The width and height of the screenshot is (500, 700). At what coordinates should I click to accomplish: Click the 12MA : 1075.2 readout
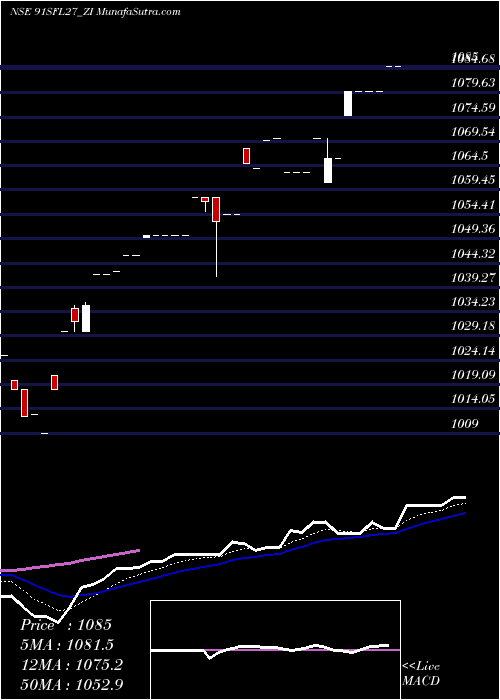click(71, 664)
